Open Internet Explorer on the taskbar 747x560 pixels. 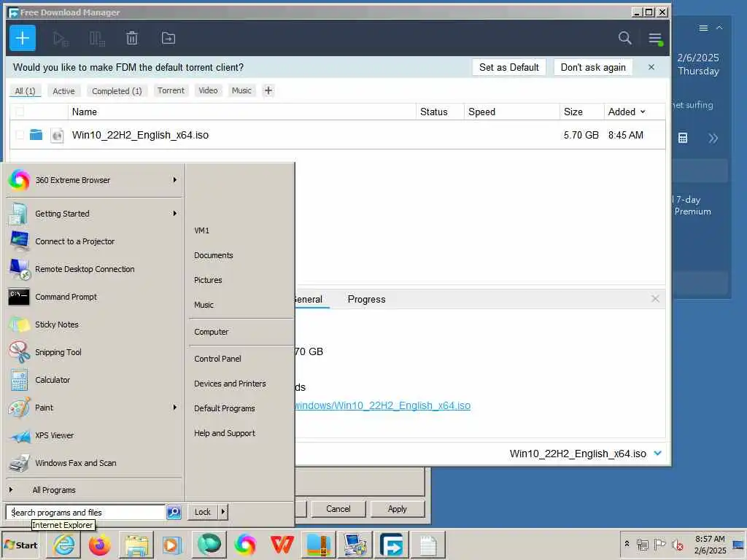(64, 545)
